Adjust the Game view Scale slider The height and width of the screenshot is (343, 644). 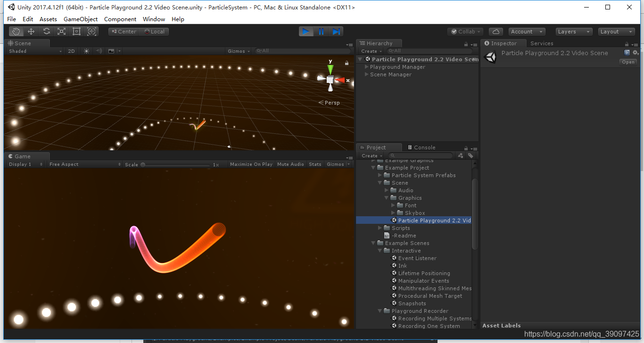(175, 164)
